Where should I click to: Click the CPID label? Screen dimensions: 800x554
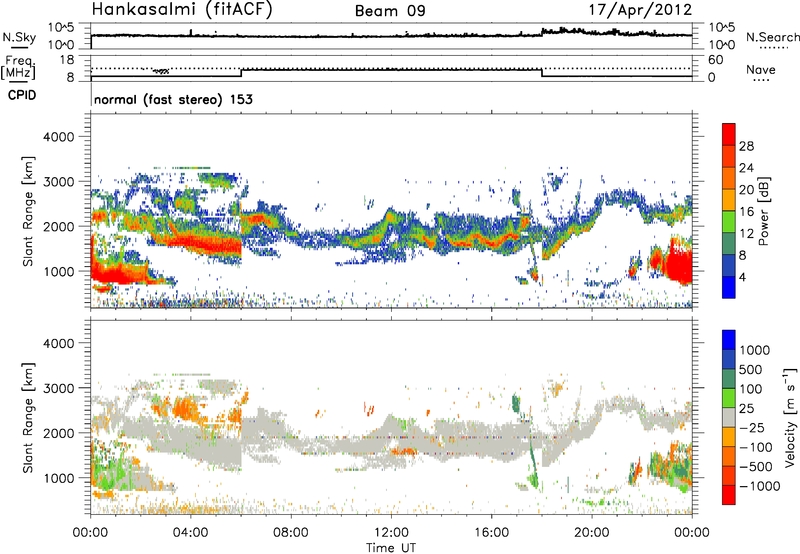(x=22, y=95)
